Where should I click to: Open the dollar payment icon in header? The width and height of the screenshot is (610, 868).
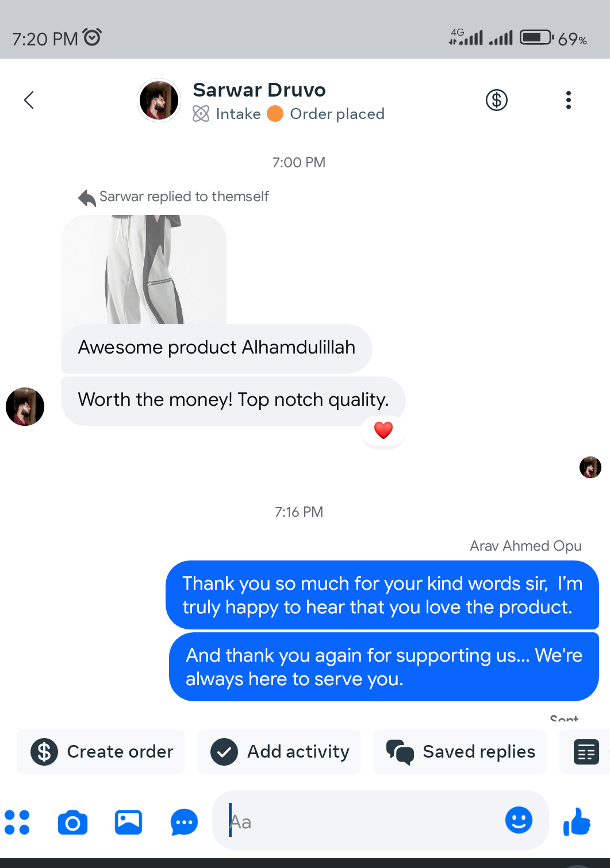click(497, 100)
